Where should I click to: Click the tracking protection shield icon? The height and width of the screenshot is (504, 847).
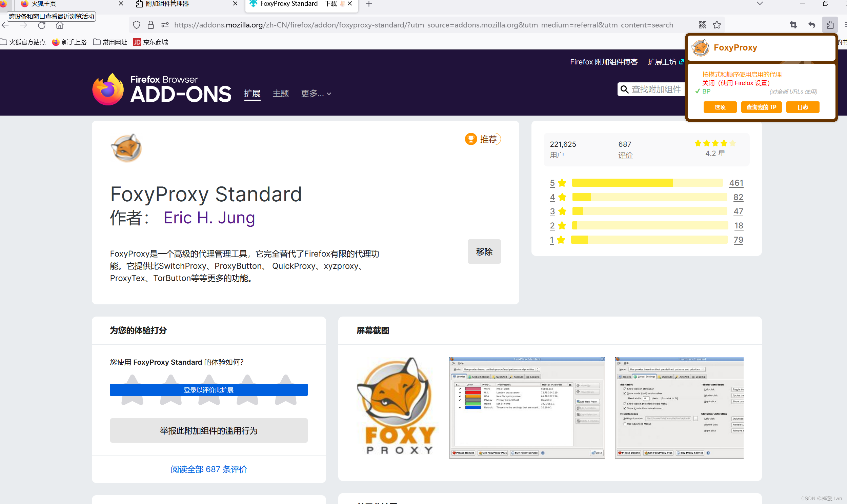(x=137, y=25)
